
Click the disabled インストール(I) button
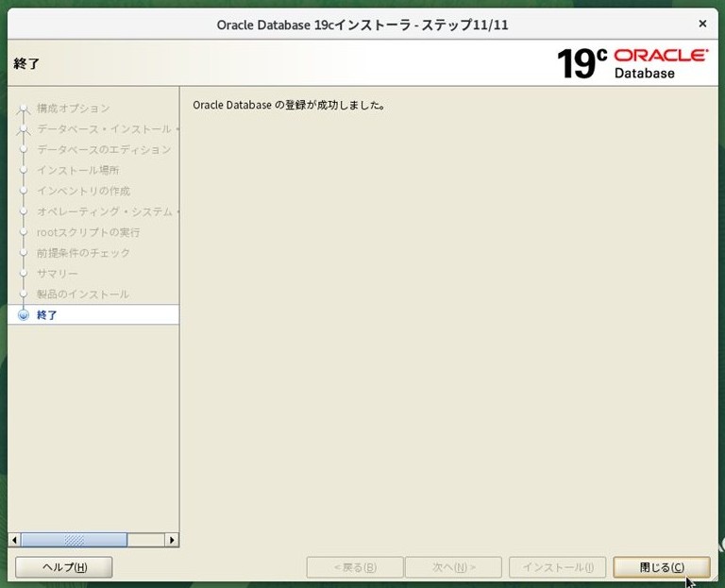coord(557,567)
